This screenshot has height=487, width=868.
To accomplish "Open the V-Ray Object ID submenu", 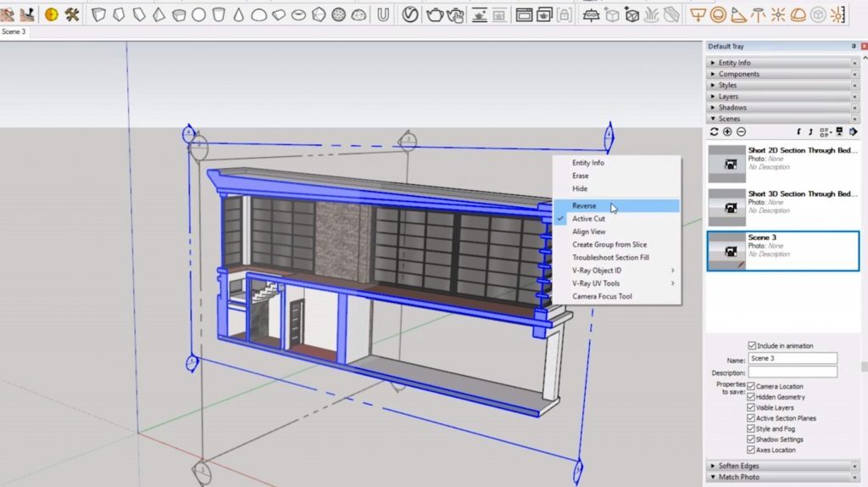I will click(x=617, y=271).
